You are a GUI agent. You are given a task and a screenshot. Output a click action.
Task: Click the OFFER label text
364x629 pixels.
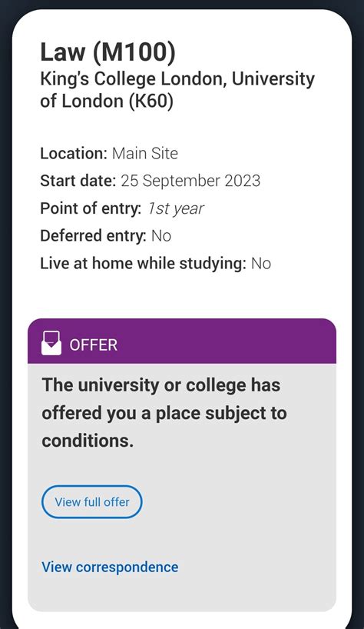coord(93,345)
